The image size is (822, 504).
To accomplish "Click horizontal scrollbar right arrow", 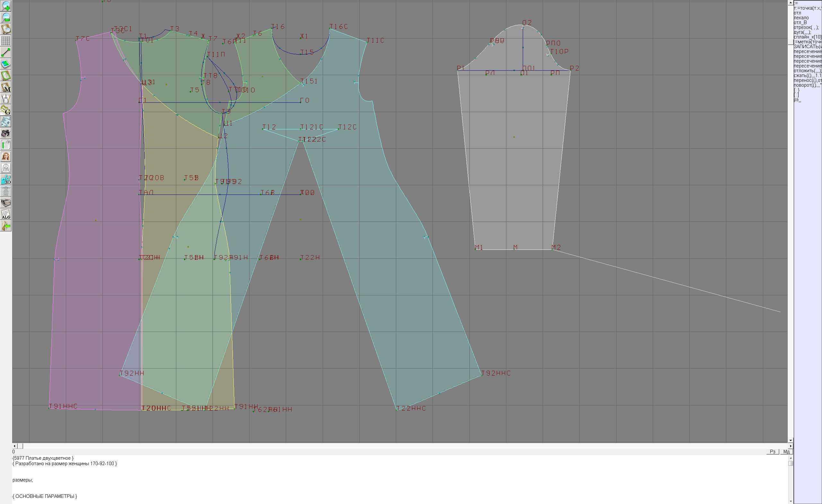I will [x=790, y=446].
